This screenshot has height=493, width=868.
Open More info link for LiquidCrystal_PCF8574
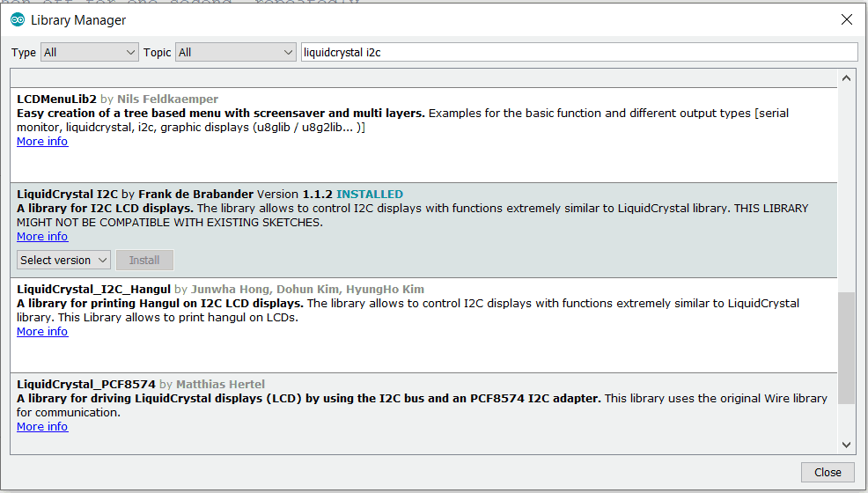coord(42,427)
